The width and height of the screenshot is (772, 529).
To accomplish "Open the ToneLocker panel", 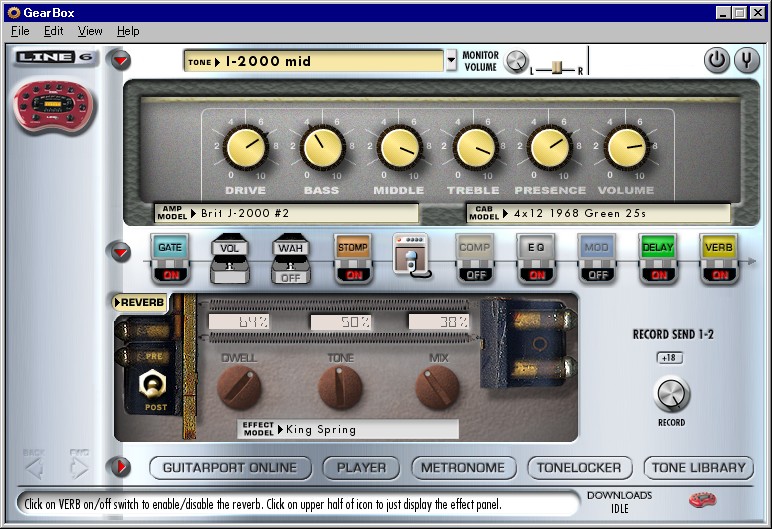I will coord(579,467).
